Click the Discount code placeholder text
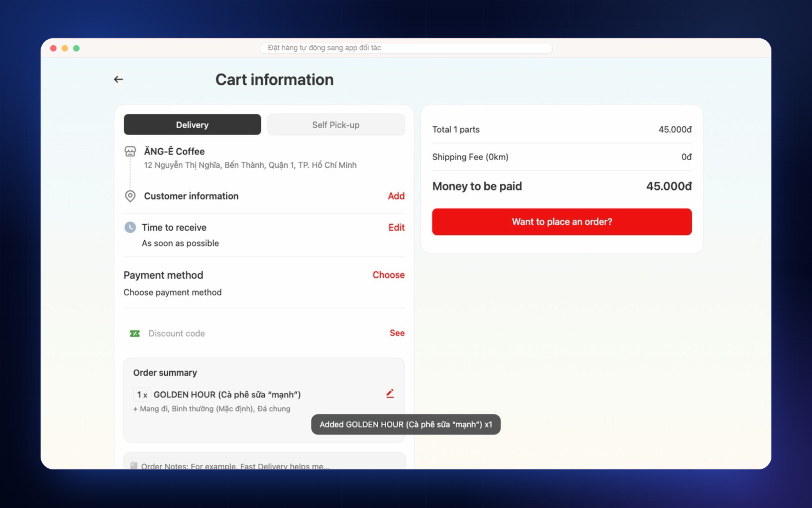Screen dimensions: 812x508 tap(177, 333)
